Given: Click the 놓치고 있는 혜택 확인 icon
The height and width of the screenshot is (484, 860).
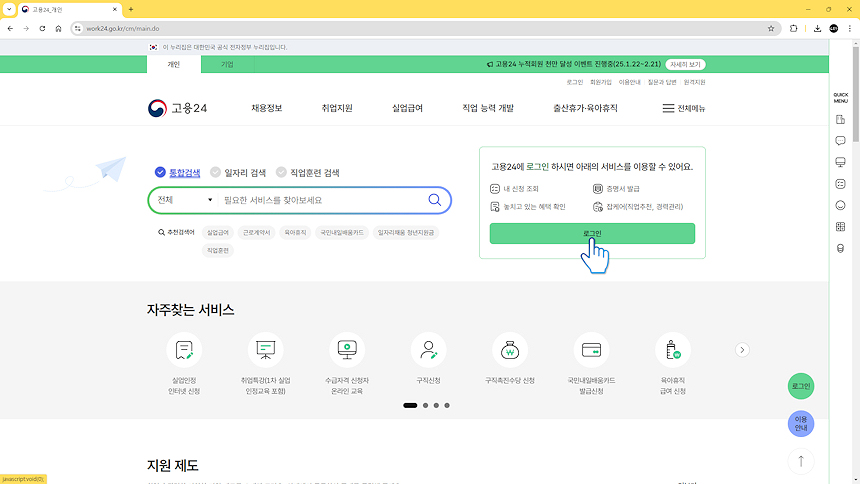Looking at the screenshot, I should pyautogui.click(x=495, y=207).
